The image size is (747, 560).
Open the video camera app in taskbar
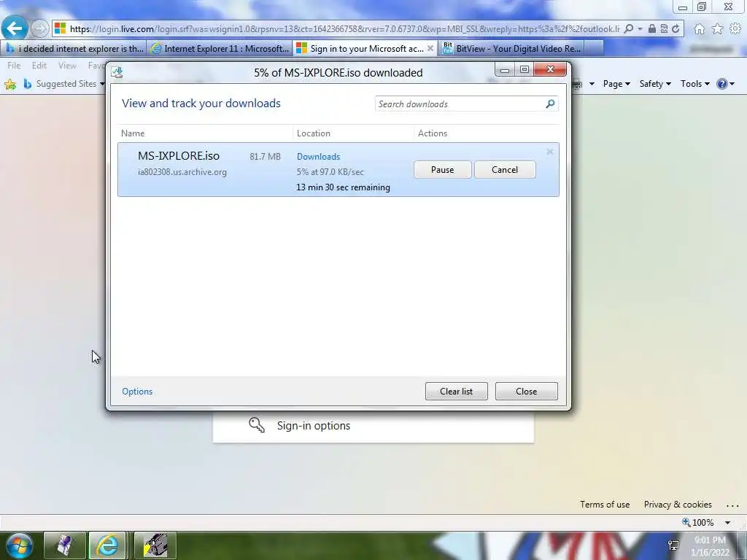(x=155, y=545)
